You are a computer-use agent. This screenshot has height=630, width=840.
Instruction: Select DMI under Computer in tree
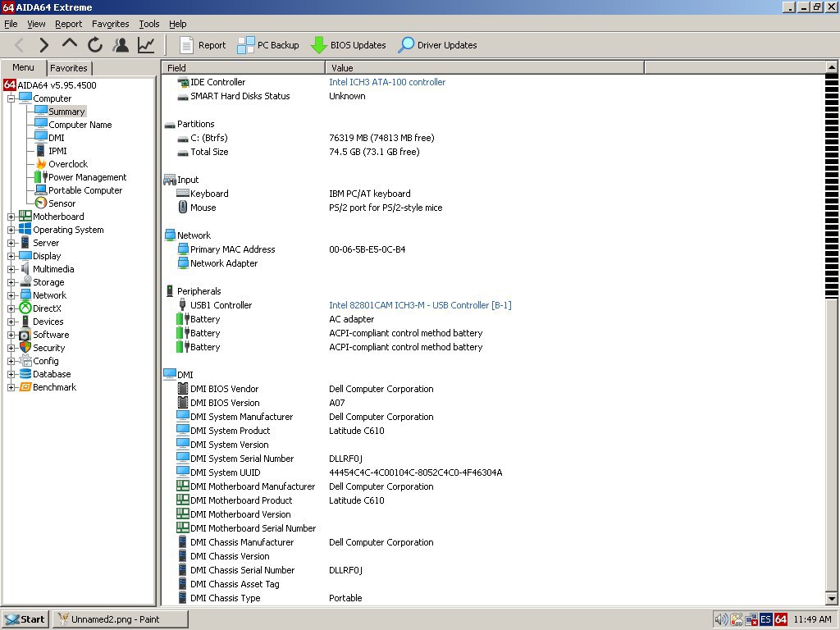pos(57,138)
